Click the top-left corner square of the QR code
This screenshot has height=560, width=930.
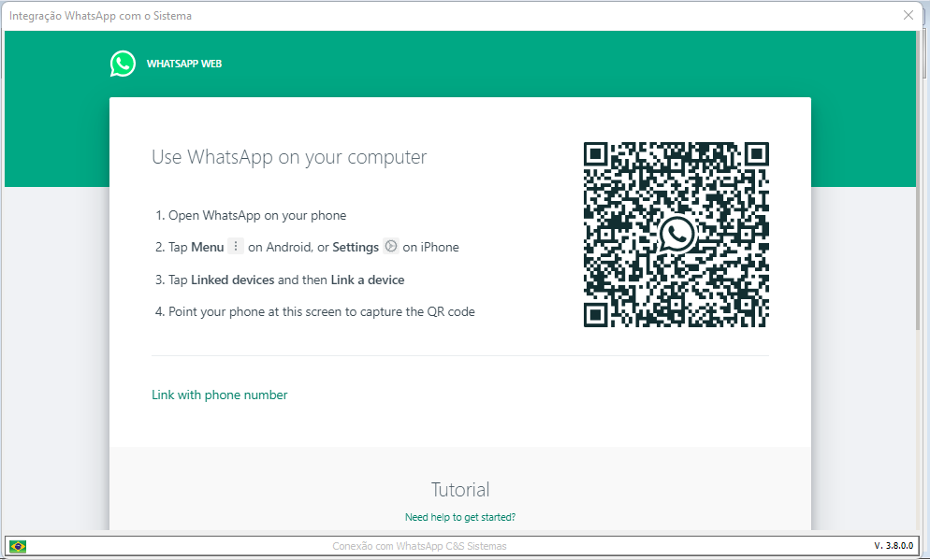(596, 154)
